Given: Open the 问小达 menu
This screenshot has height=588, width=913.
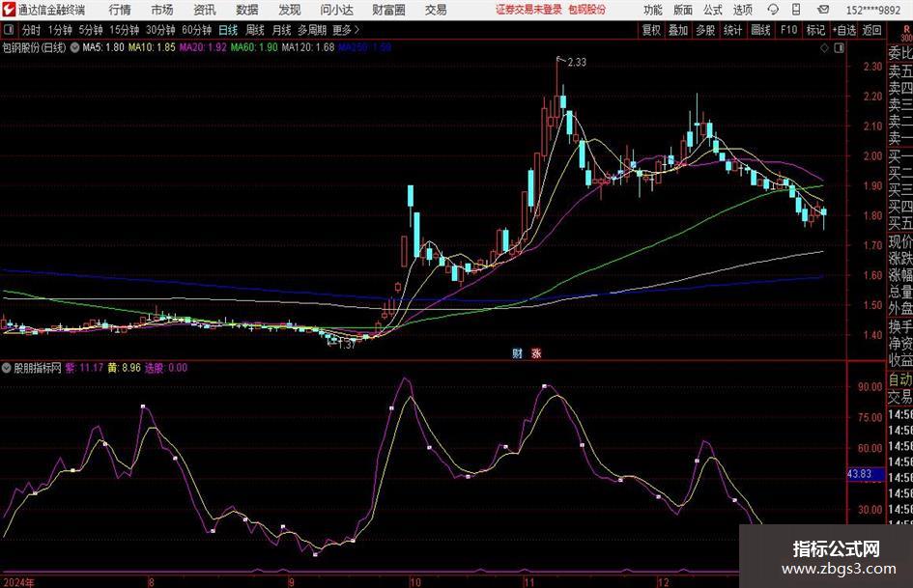Looking at the screenshot, I should point(336,10).
